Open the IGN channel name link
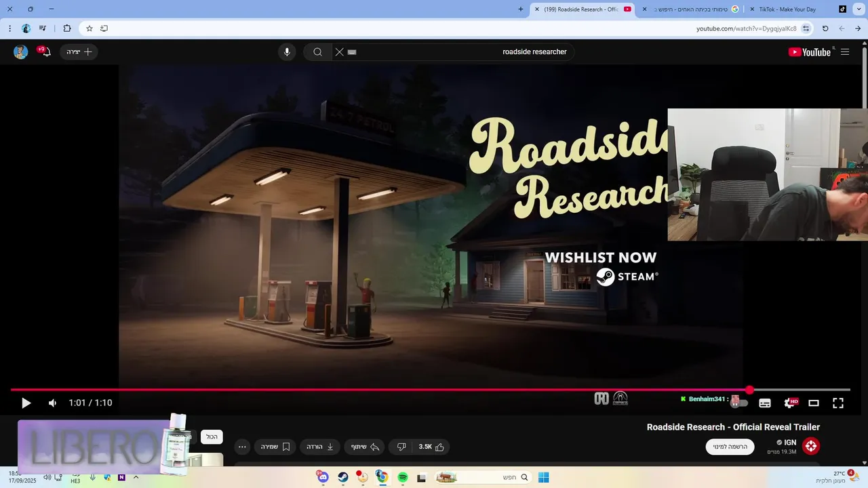Viewport: 868px width, 488px height. 790,442
